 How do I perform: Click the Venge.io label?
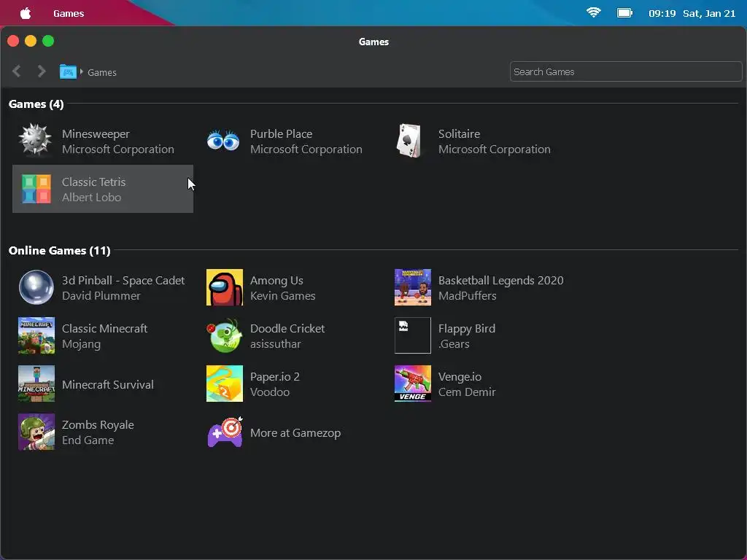(x=460, y=377)
